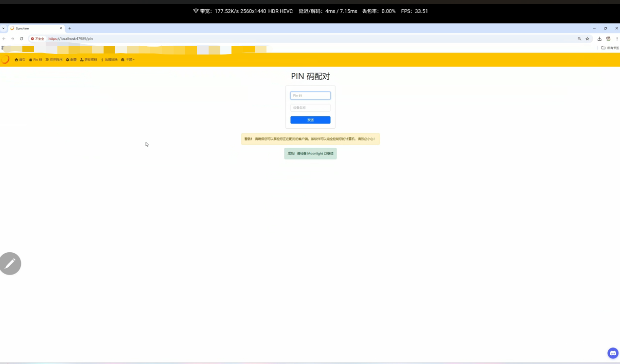620x364 pixels.
Task: Open the browser profile avatar
Action: pyautogui.click(x=608, y=39)
